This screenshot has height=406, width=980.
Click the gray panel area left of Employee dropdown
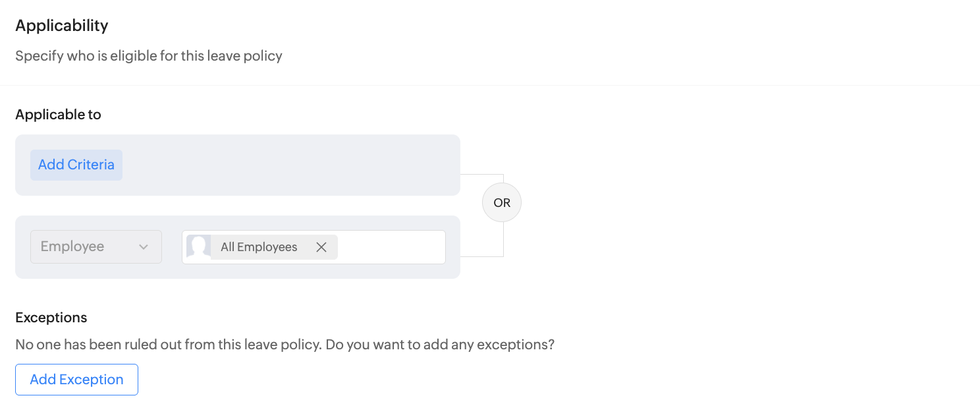pos(22,247)
